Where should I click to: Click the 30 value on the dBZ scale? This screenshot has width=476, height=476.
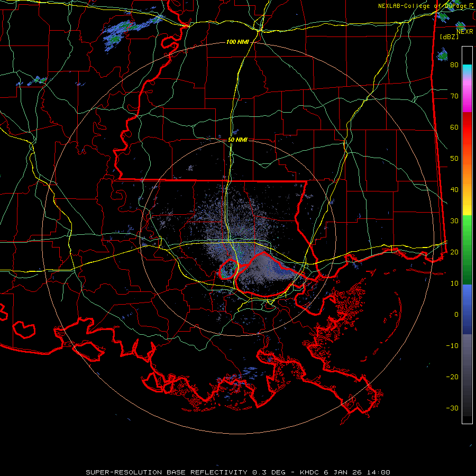click(x=454, y=221)
